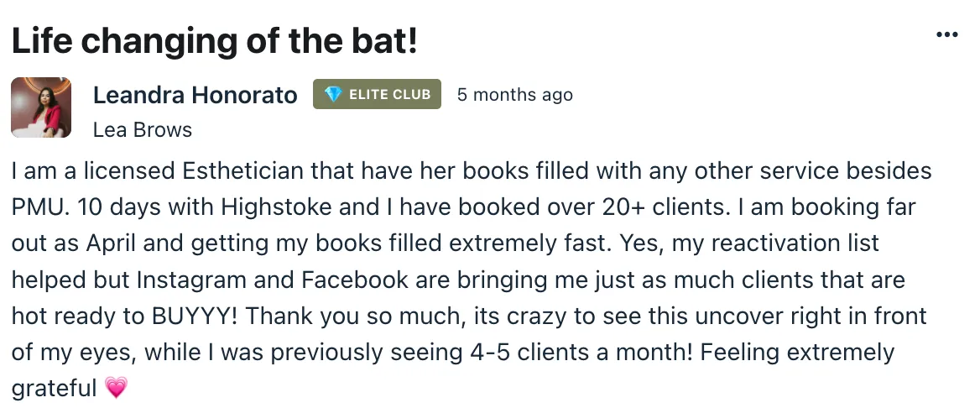Select the Lea Brows business name
Viewport: 980px width, 408px height.
tap(143, 129)
